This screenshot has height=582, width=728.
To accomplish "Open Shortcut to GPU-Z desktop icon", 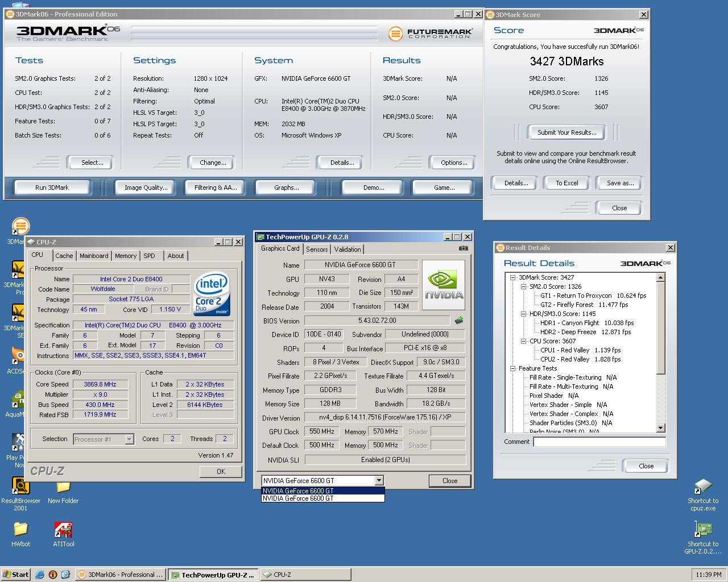I will pyautogui.click(x=703, y=538).
